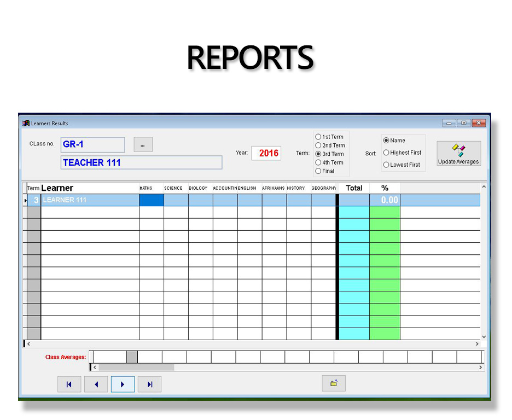
Task: Choose the 4th Term radio button
Action: (318, 162)
